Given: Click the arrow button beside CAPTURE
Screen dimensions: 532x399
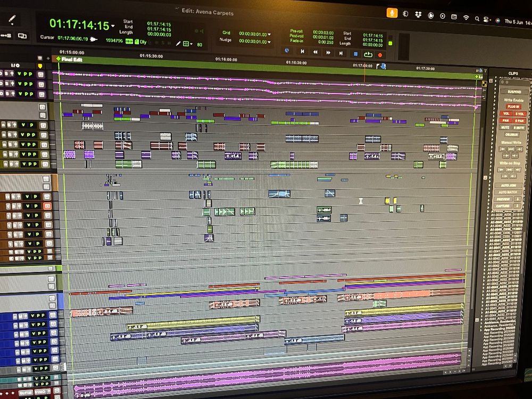Looking at the screenshot, I should point(517,206).
